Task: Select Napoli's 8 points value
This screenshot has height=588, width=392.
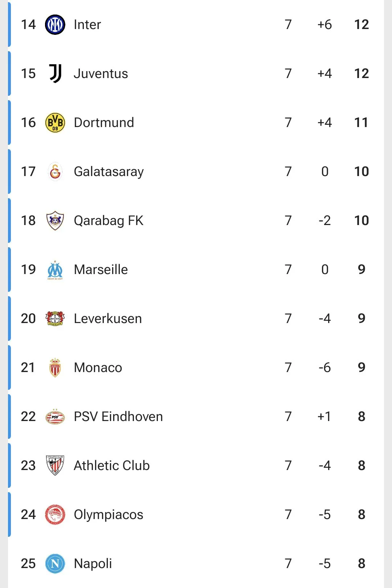Action: (x=362, y=564)
